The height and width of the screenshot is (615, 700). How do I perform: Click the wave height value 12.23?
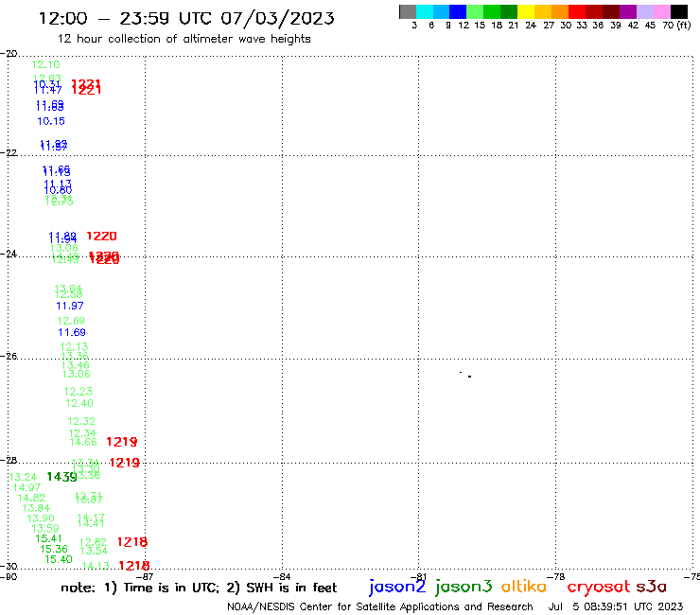79,392
